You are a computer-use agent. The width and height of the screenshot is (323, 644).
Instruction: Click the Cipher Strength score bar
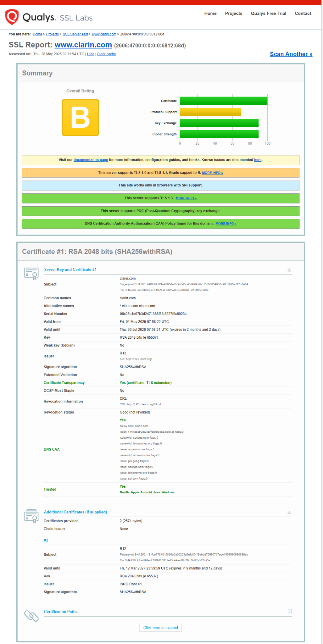coord(219,134)
